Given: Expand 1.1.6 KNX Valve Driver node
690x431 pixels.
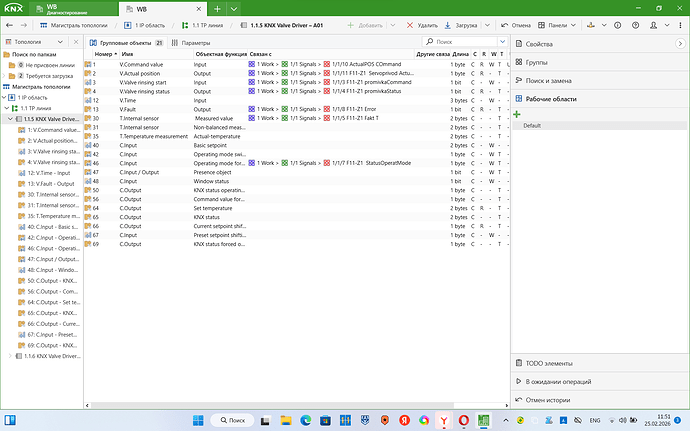Looking at the screenshot, I should 10,356.
